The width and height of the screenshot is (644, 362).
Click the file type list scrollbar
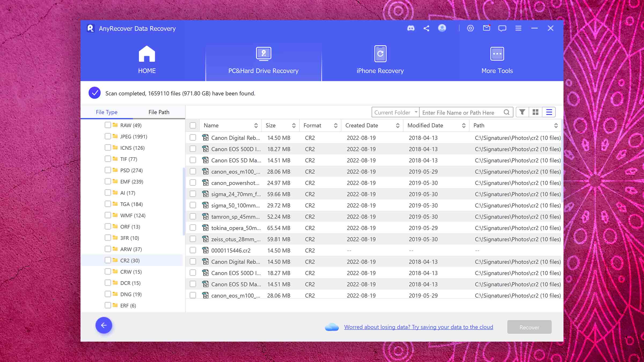coord(184,201)
